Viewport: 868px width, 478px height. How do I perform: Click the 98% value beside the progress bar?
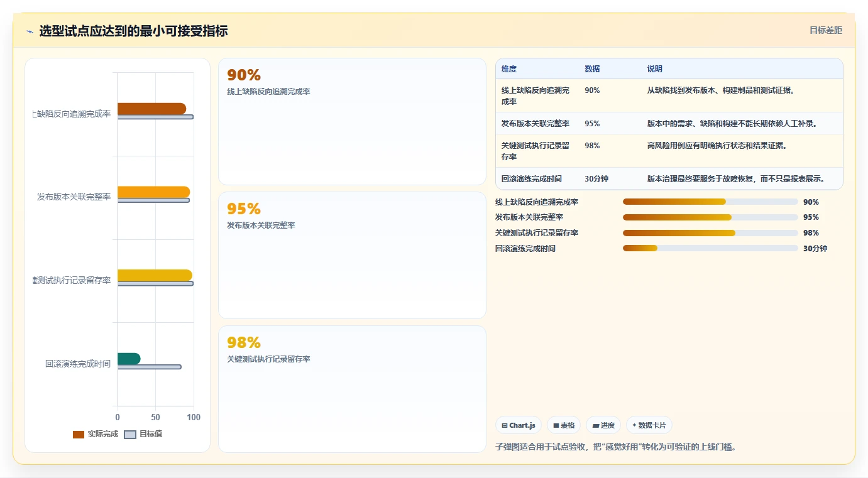tap(811, 232)
